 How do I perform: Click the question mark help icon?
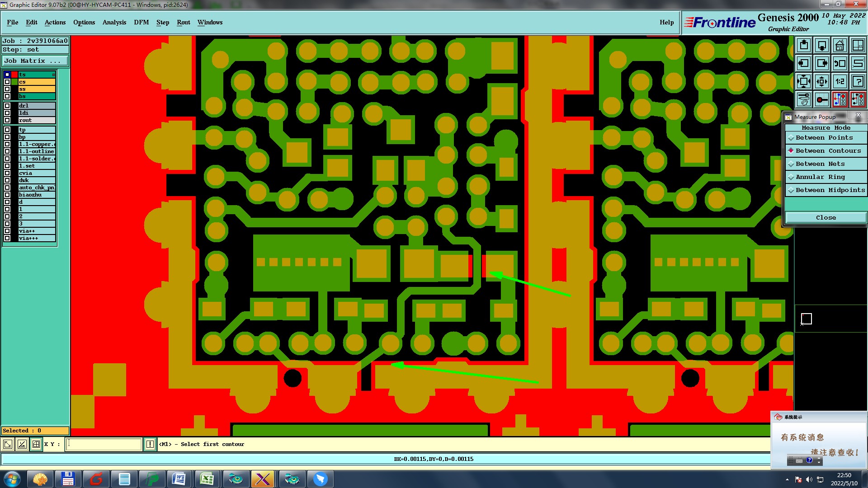point(858,81)
